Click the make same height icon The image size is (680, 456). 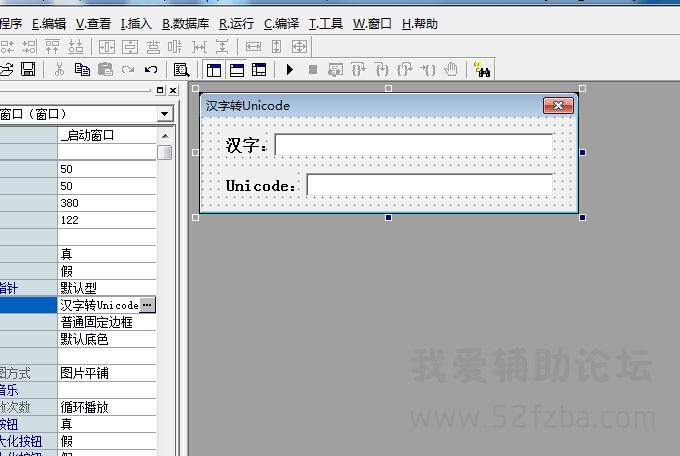(276, 46)
